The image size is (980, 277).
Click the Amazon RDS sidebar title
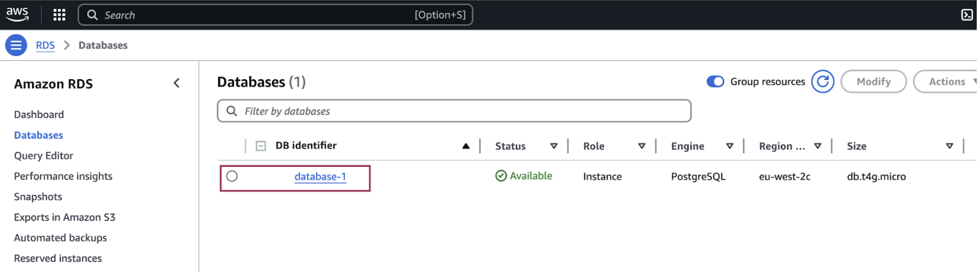pyautogui.click(x=53, y=84)
